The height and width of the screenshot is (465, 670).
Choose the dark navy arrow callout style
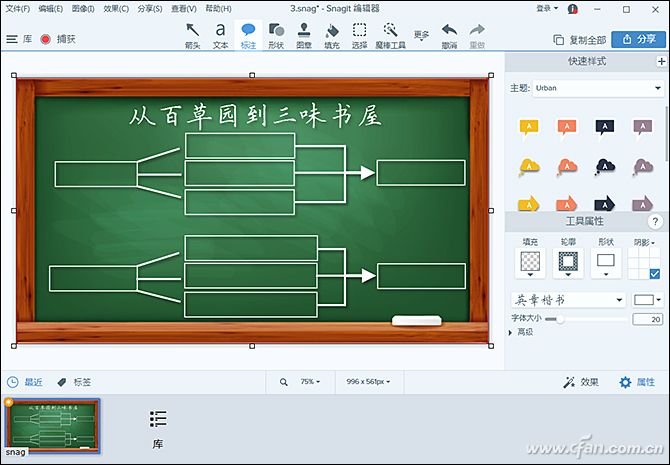tap(605, 203)
